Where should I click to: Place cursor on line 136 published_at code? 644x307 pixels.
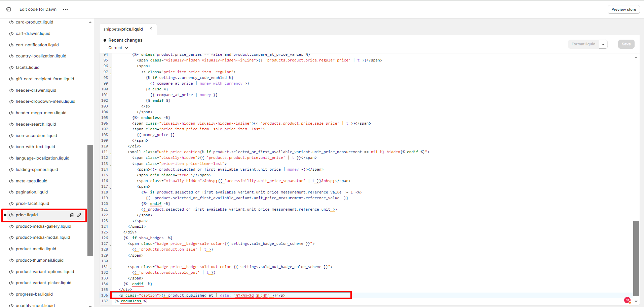point(202,295)
